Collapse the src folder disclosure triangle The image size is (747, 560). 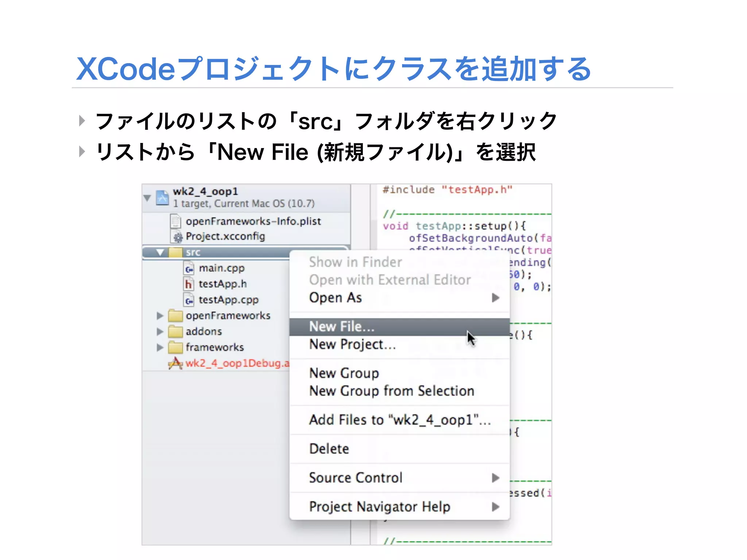[x=160, y=252]
